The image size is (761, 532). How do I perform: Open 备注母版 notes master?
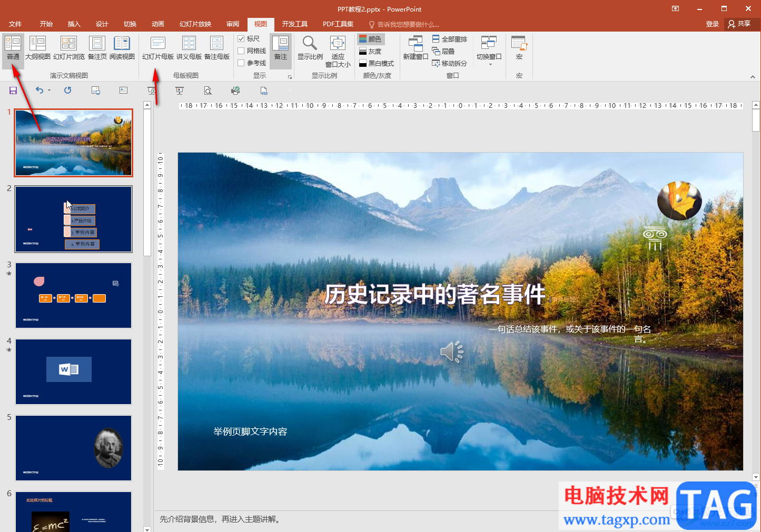[x=217, y=48]
